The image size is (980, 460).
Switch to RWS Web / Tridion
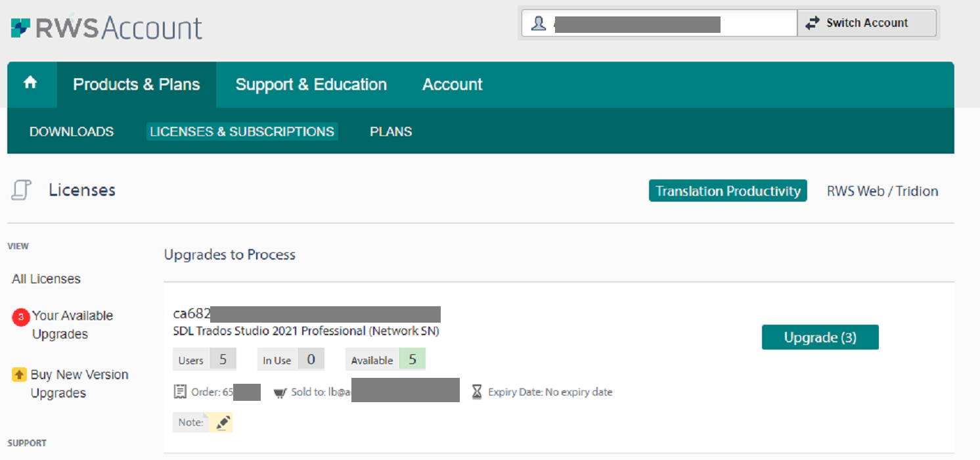[882, 191]
